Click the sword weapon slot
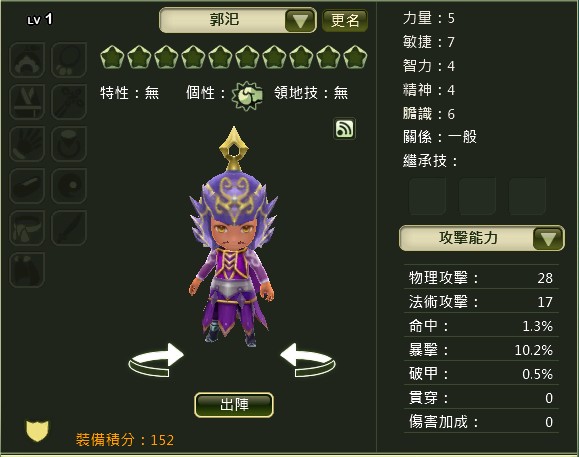 point(69,228)
